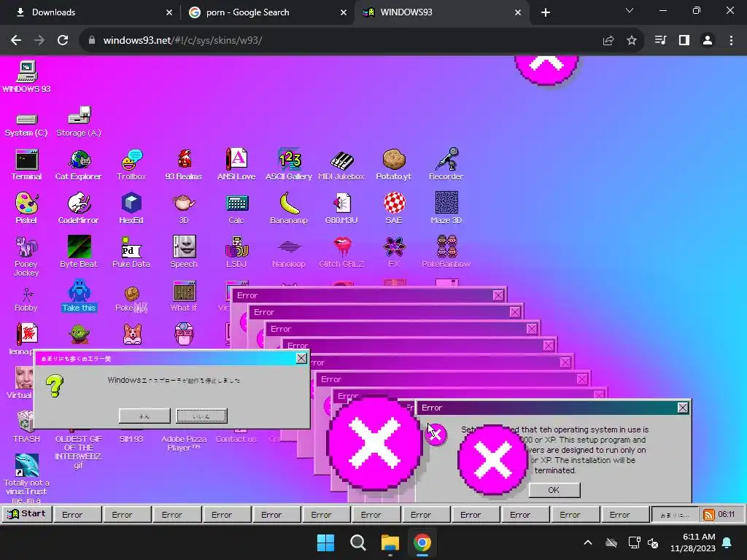Viewport: 747px width, 560px height.
Task: Open the Windows clock and date
Action: (x=693, y=542)
